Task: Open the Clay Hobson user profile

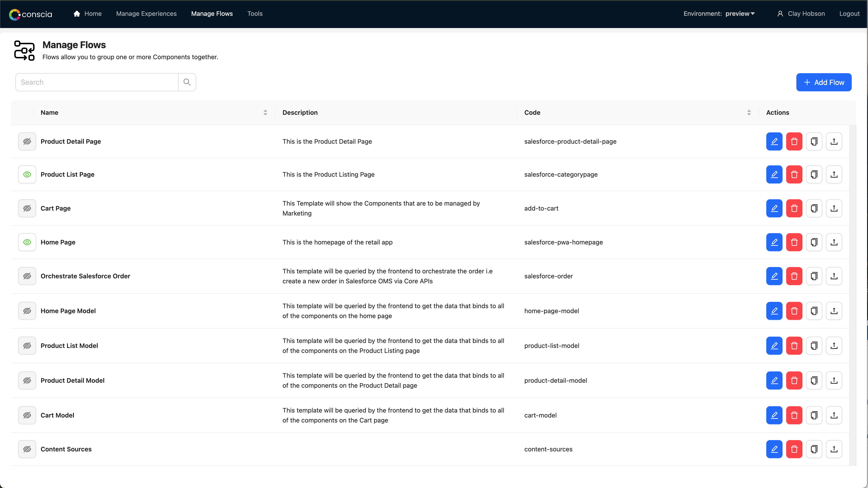Action: point(801,14)
